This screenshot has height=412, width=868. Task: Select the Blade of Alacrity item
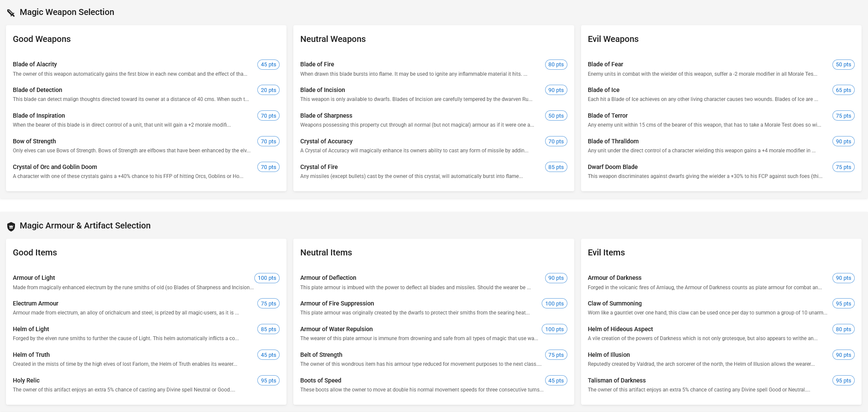pyautogui.click(x=35, y=64)
